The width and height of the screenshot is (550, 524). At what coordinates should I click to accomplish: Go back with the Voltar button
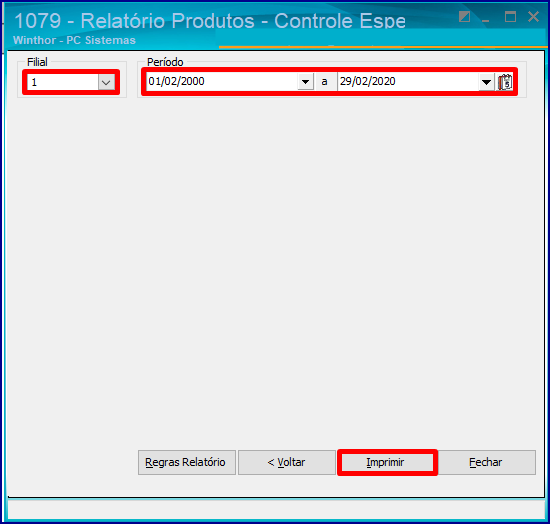coord(287,462)
